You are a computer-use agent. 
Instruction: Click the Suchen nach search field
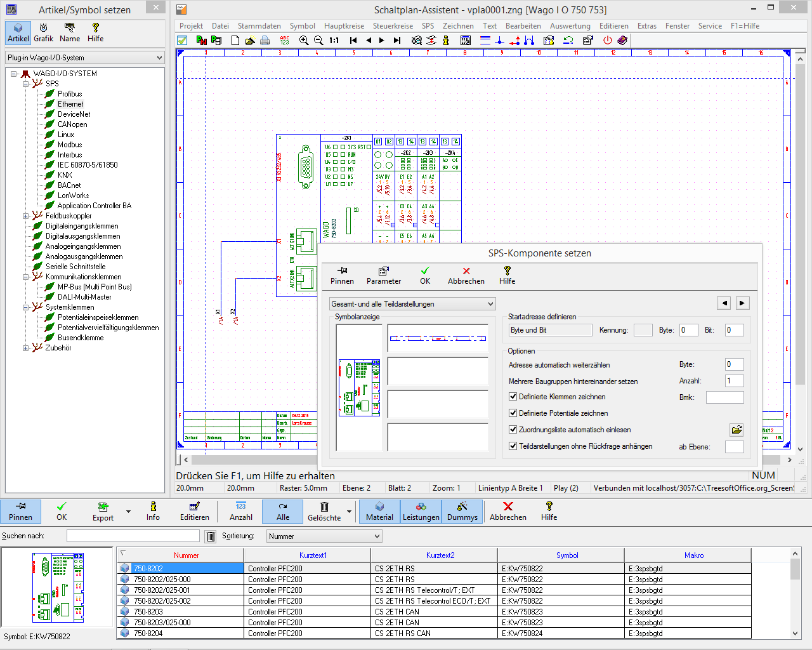coord(133,536)
